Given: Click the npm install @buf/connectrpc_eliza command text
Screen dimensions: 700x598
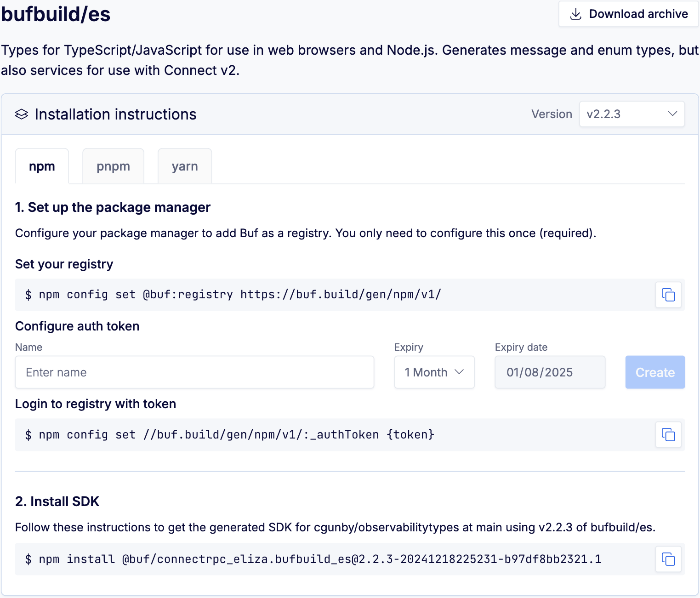Looking at the screenshot, I should [313, 559].
